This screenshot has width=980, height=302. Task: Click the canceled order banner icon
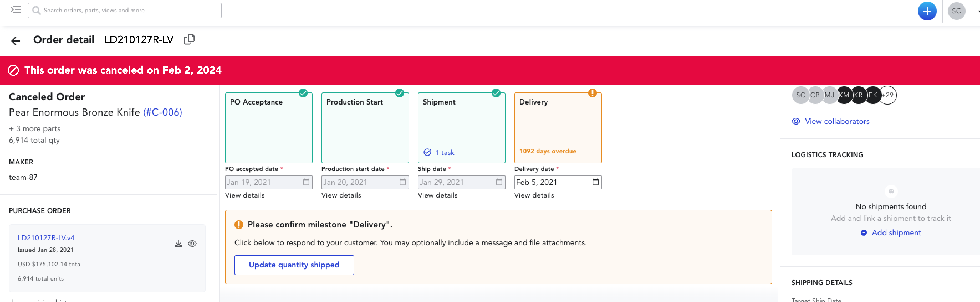(x=13, y=70)
